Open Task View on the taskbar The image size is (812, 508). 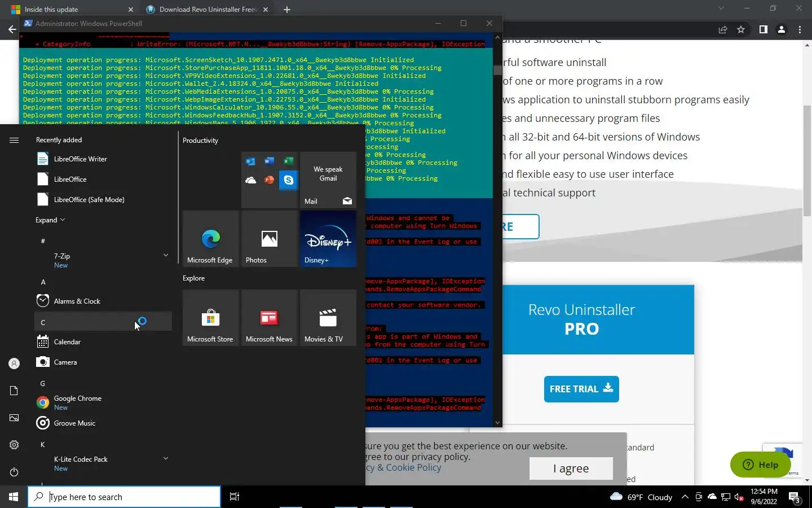[235, 497]
